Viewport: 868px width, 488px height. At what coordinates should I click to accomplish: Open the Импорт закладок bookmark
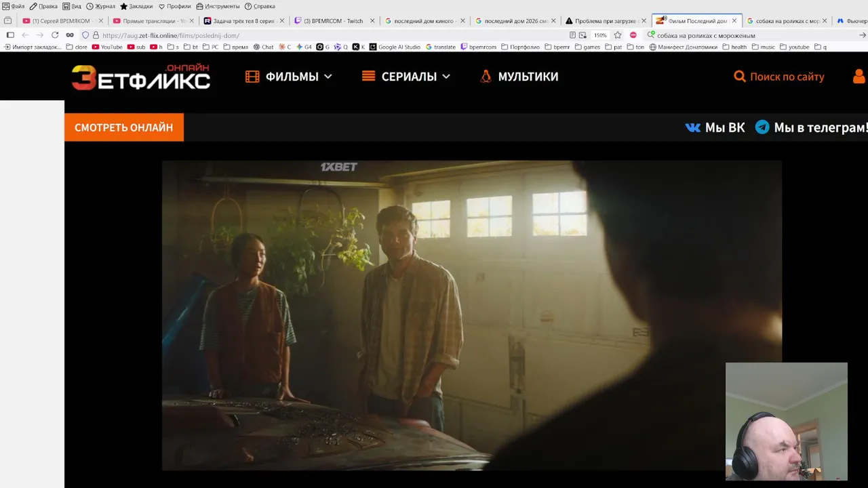tap(33, 47)
